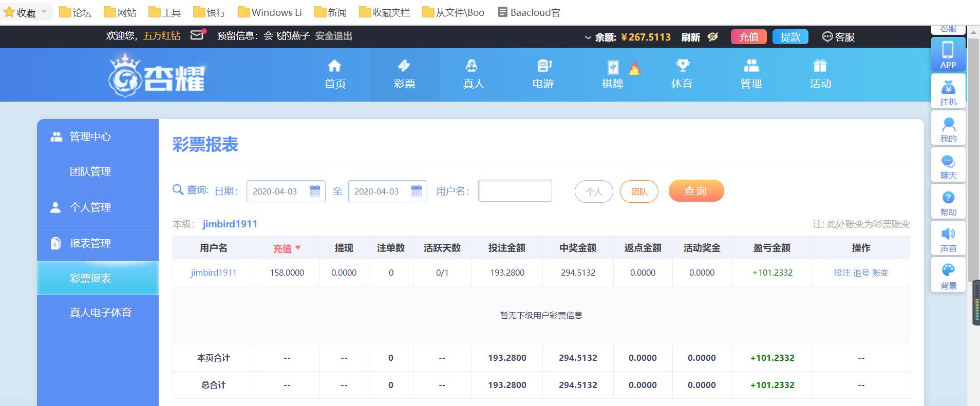This screenshot has height=406, width=980.
Task: Open the 棋牌 card games icon
Action: point(613,67)
